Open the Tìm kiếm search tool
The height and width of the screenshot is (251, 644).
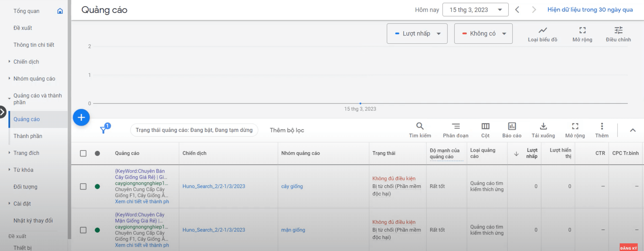coord(420,130)
